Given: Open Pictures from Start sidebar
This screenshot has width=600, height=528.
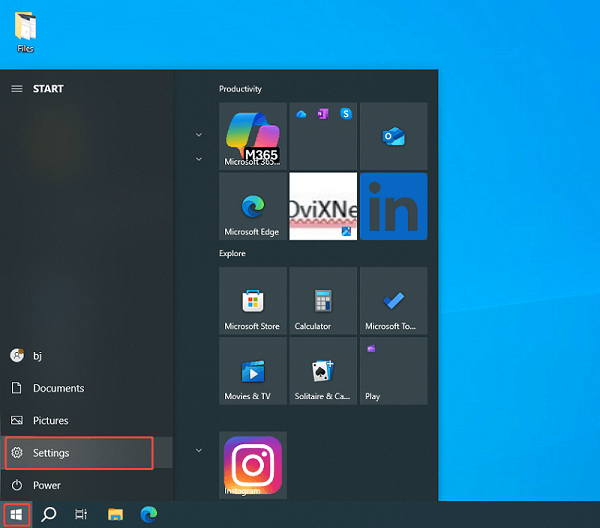Looking at the screenshot, I should point(86,420).
